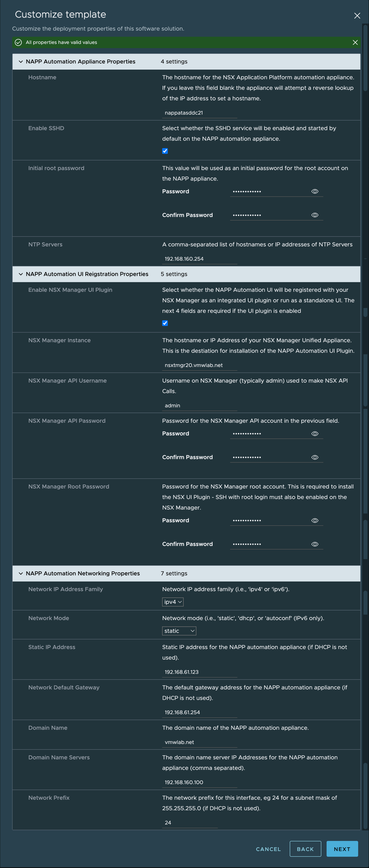Toggle the Enable SSHD checkbox
The width and height of the screenshot is (369, 868).
click(x=165, y=151)
